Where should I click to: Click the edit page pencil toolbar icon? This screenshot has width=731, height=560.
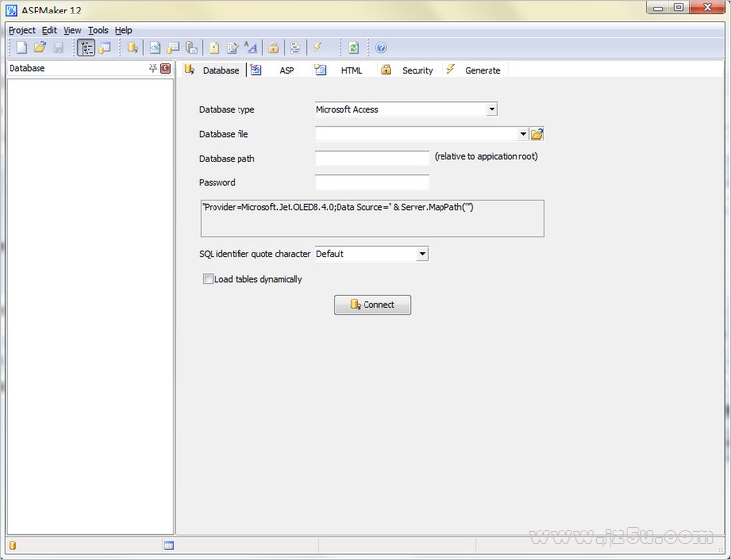tap(232, 47)
